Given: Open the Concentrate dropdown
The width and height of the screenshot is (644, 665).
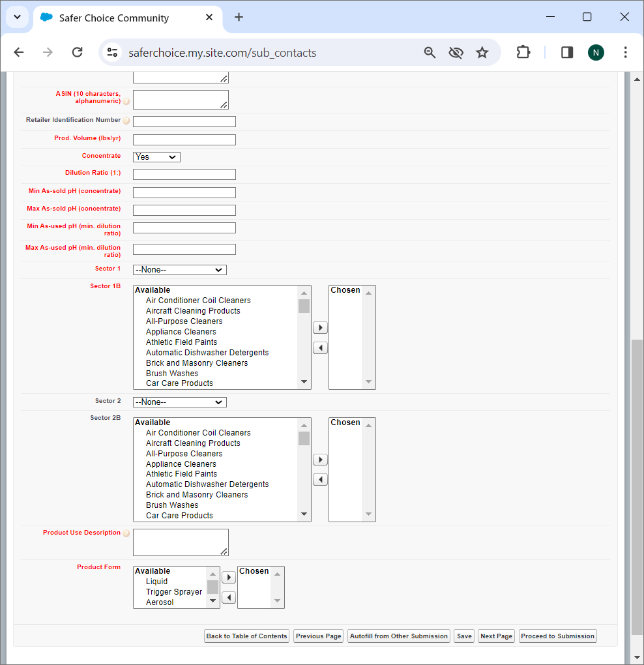Looking at the screenshot, I should tap(156, 157).
